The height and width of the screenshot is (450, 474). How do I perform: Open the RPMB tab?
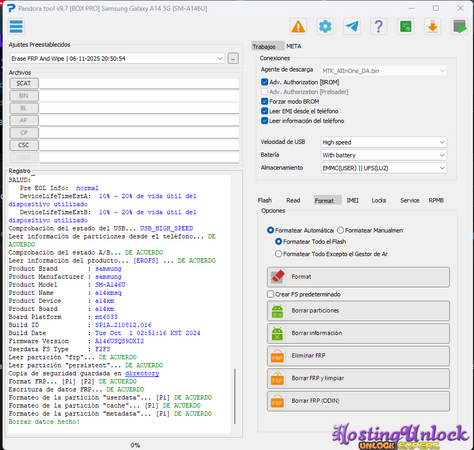(x=436, y=201)
